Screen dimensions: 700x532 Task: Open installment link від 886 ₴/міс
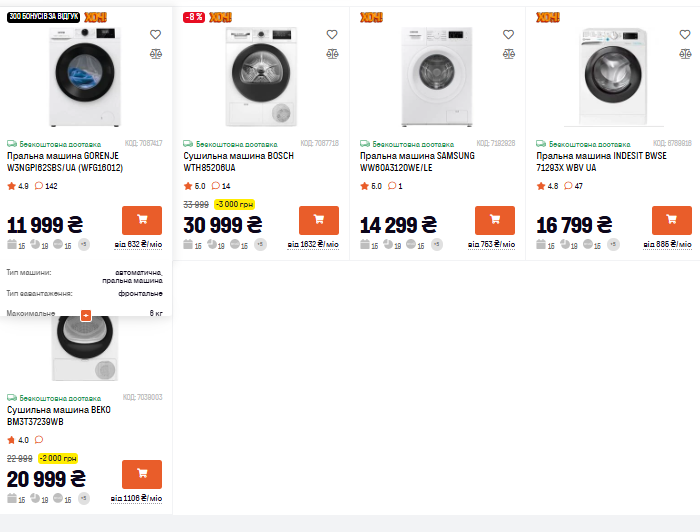coord(666,244)
